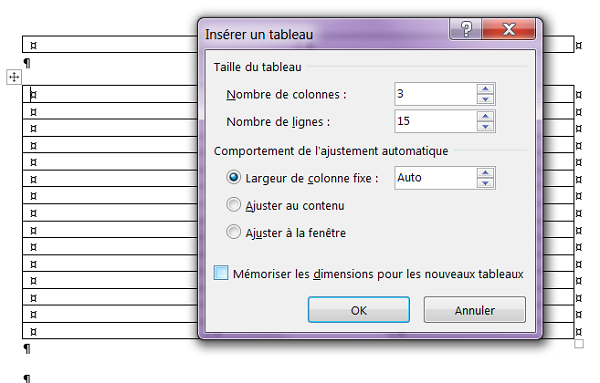Increase Nombre de lignes value
Image resolution: width=600 pixels, height=383 pixels.
click(485, 116)
